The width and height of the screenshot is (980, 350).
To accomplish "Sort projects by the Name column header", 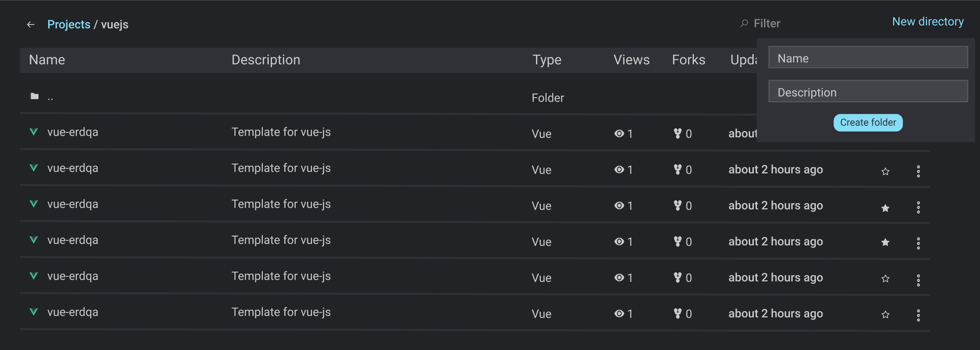I will point(47,60).
